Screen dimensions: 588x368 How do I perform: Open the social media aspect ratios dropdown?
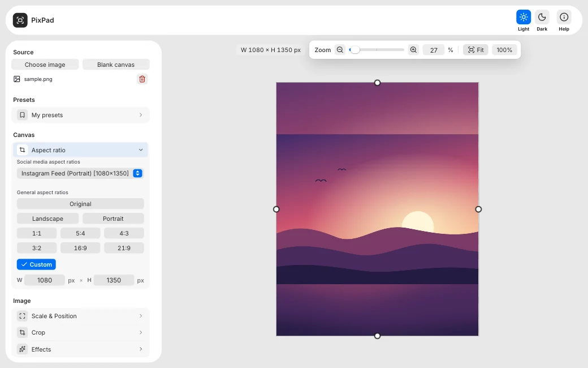point(80,173)
